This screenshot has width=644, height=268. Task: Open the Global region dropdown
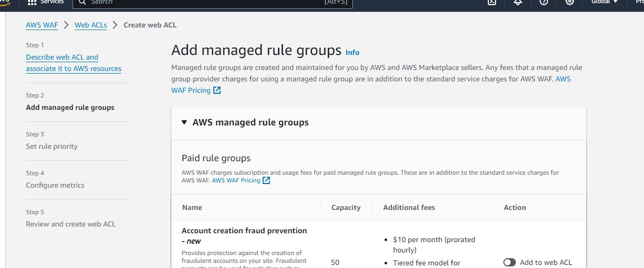click(605, 2)
